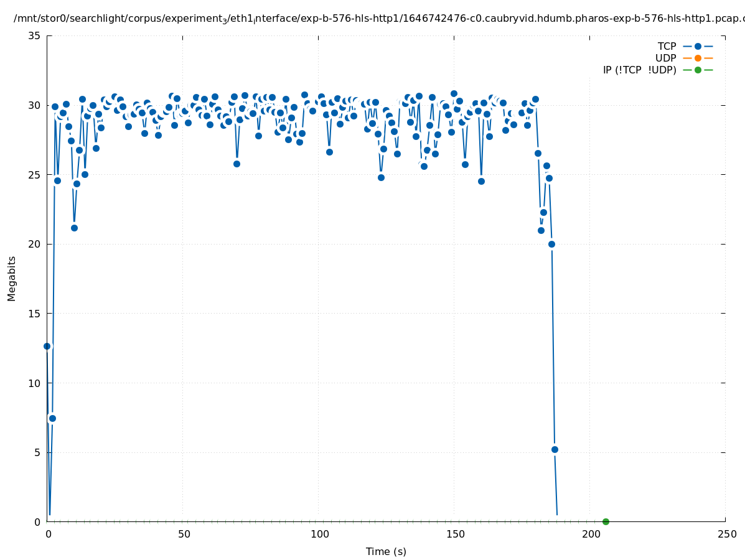Click the blue TCP legend marker
Screen dimensions: 745x560
coord(698,46)
